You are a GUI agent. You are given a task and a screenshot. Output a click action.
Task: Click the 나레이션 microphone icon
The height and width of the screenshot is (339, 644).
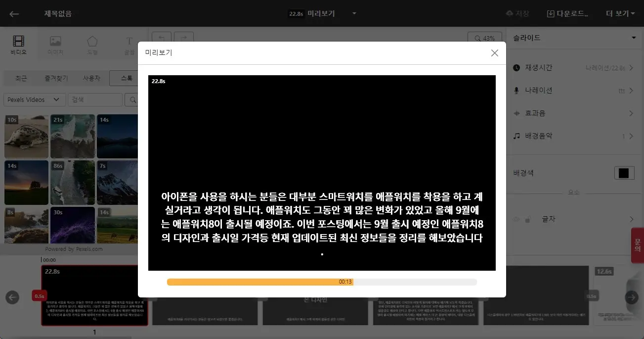coord(516,90)
